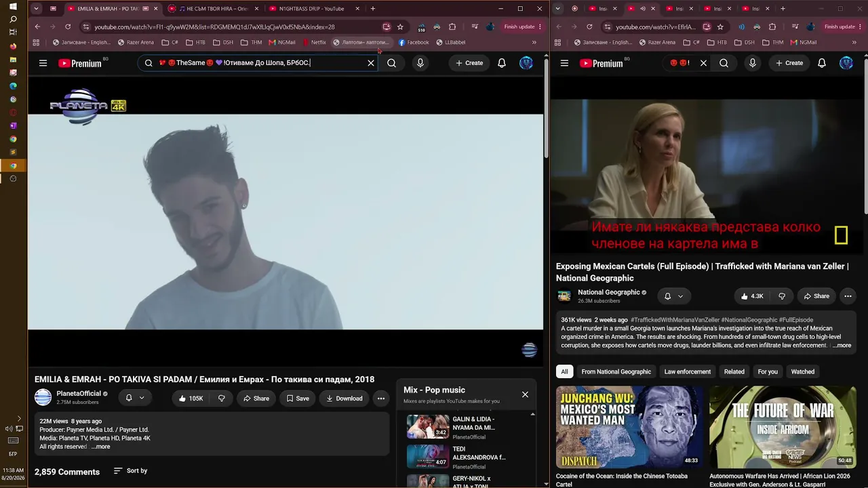Click search magnifier in right YouTube window
This screenshot has width=868, height=488.
(x=724, y=63)
